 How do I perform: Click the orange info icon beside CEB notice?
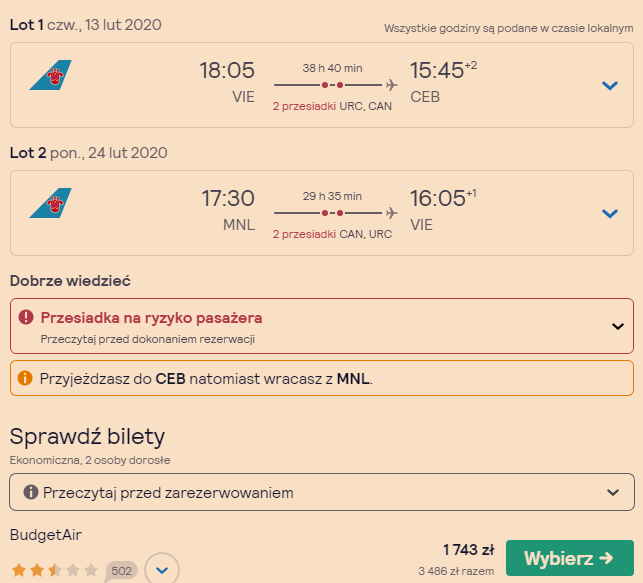(25, 378)
